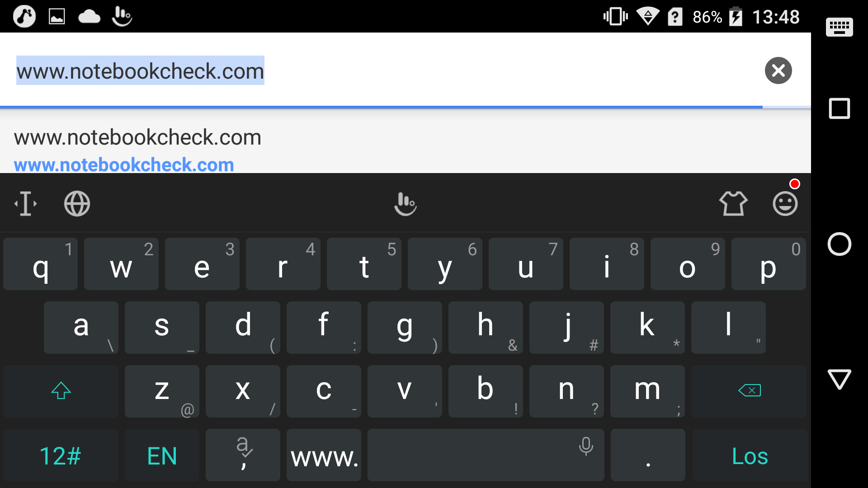
Task: Go home with the circle navigation button
Action: 839,244
